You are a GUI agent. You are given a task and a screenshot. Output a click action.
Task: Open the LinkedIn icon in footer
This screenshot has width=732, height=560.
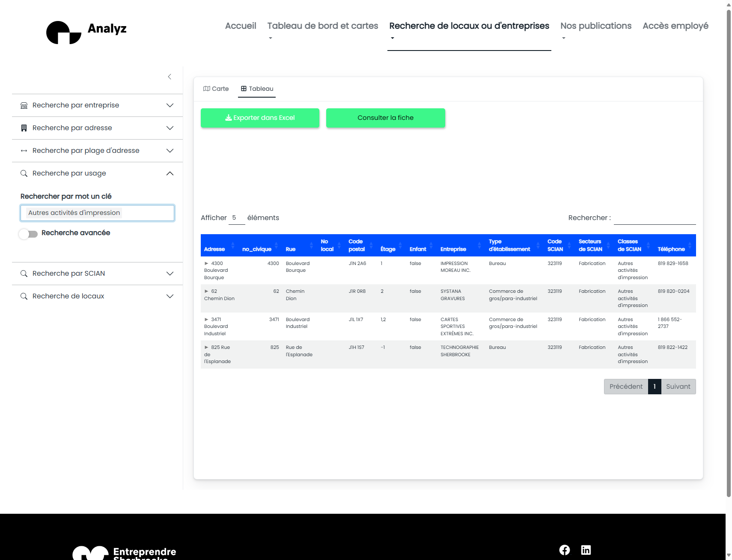coord(586,550)
